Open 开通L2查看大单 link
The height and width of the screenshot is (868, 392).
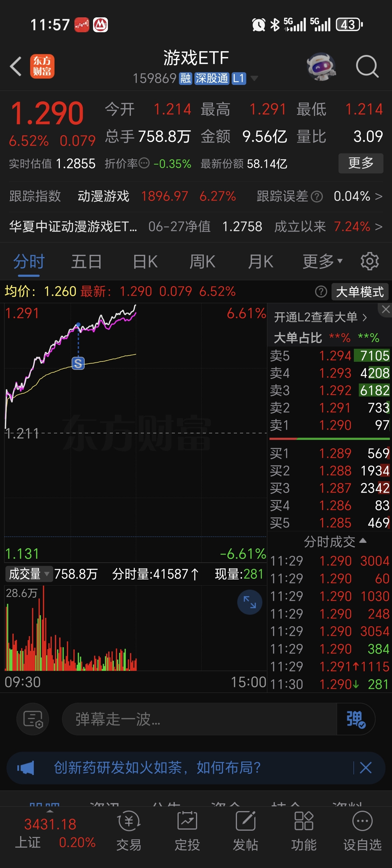pyautogui.click(x=320, y=317)
